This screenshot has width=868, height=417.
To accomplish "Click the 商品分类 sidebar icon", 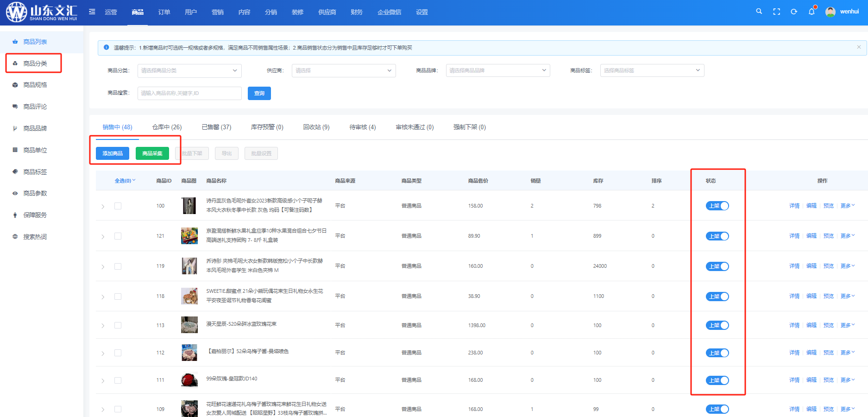I will coord(15,63).
